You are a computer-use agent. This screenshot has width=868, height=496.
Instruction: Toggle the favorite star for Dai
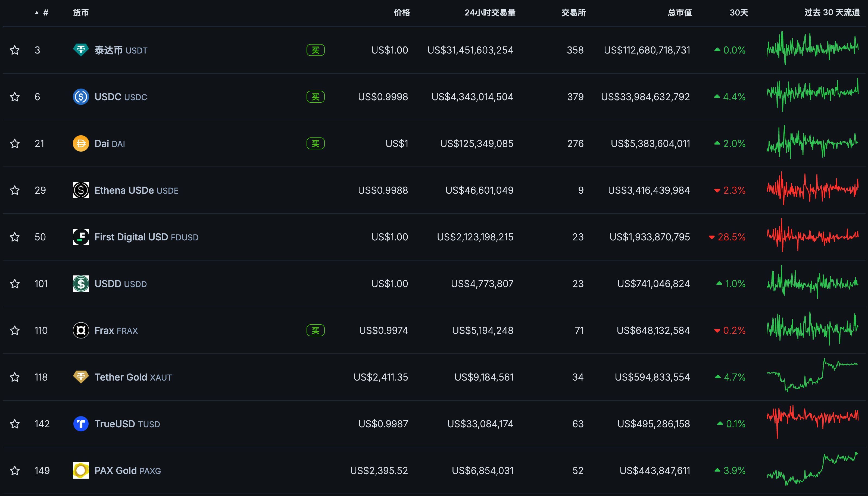click(x=15, y=143)
